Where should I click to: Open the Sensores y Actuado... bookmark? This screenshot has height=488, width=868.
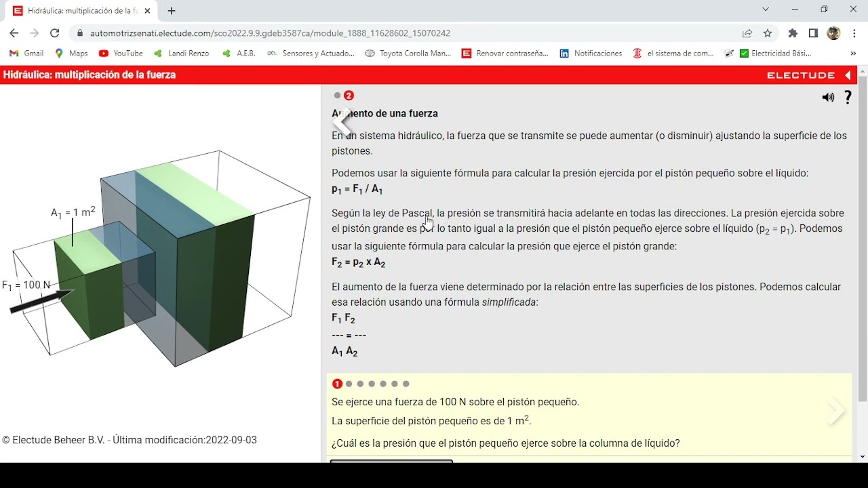point(311,54)
